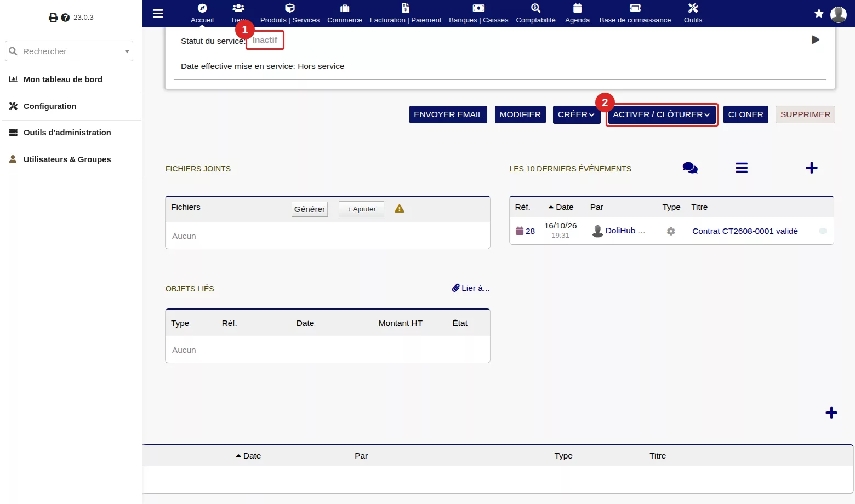Open the Contrat CT2608-0001 validé event link
This screenshot has height=504, width=855.
point(745,231)
